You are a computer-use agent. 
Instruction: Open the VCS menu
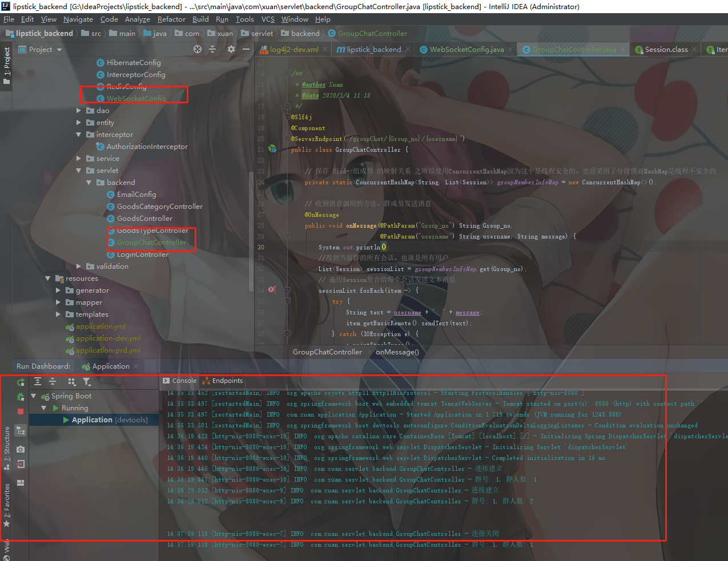[268, 19]
